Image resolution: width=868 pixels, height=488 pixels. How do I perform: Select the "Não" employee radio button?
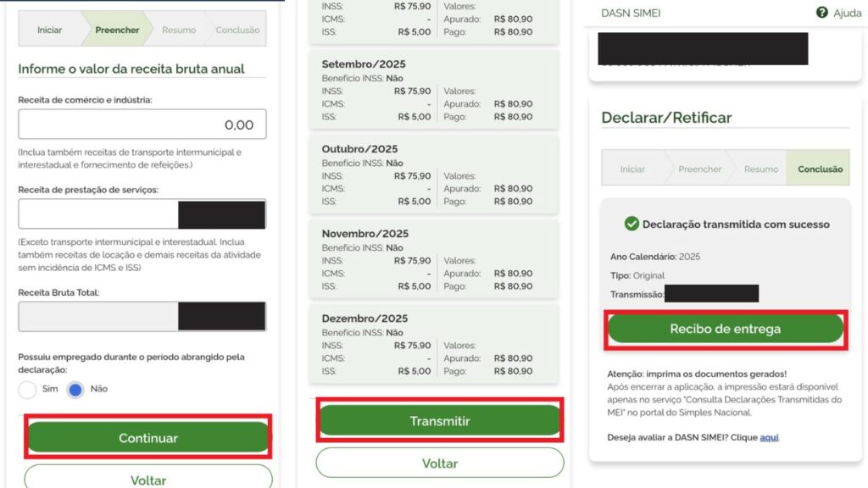click(x=76, y=390)
